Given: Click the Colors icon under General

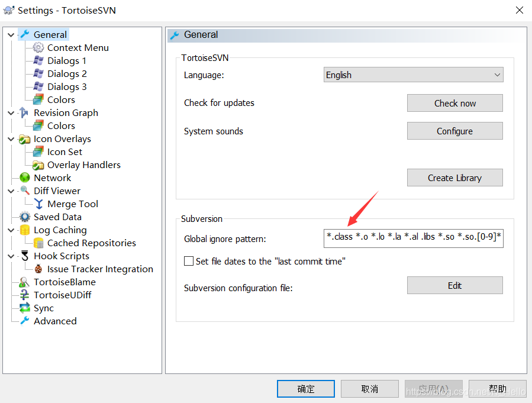Looking at the screenshot, I should pos(38,100).
